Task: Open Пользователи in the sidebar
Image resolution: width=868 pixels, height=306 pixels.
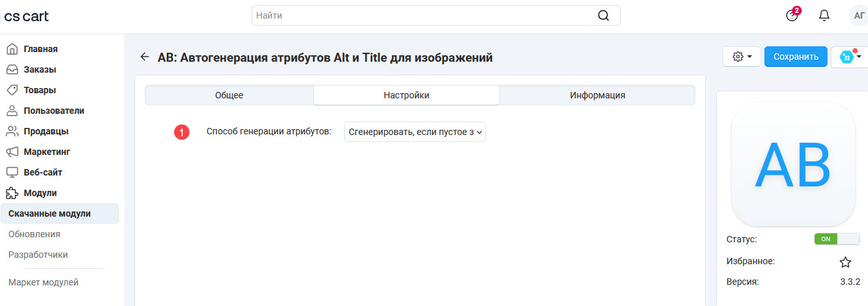Action: (x=54, y=111)
